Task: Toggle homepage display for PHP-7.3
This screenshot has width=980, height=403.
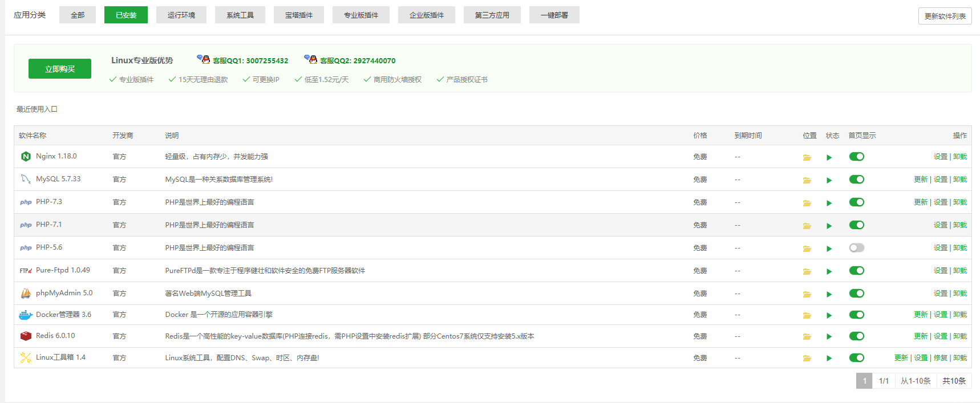Action: pos(857,202)
